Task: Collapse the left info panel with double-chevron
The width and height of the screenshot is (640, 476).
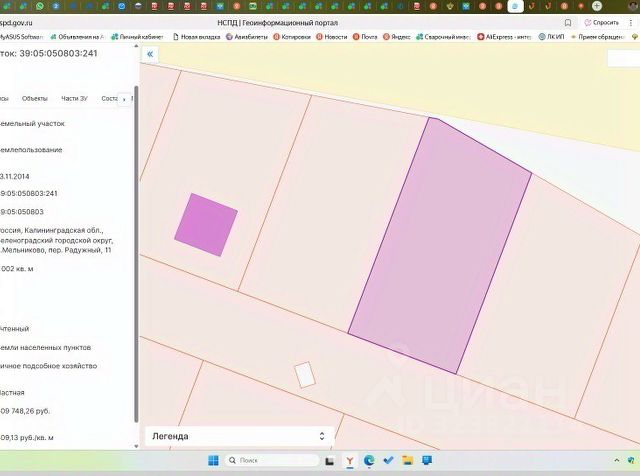Action: tap(150, 55)
